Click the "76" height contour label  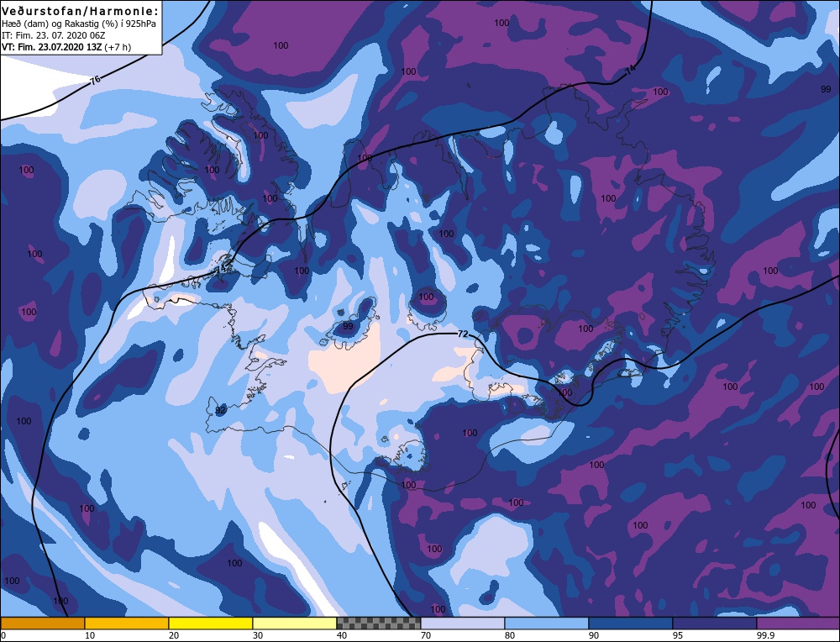pos(95,81)
